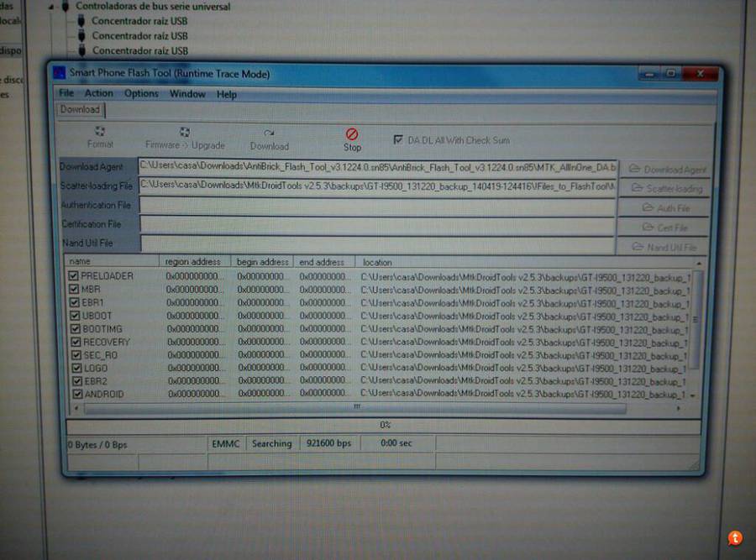Click the Format toolbar icon
The height and width of the screenshot is (560, 756).
point(100,131)
